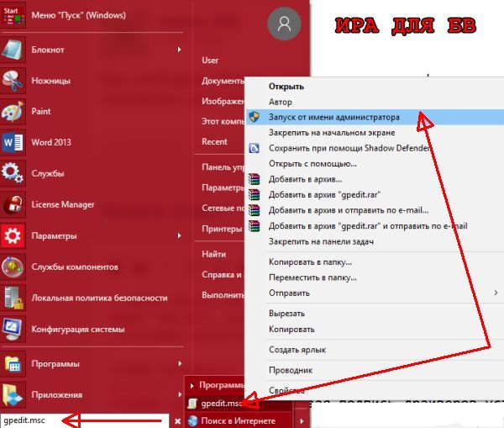Choose Закрепить на панели задач
This screenshot has width=504, height=428.
321,241
